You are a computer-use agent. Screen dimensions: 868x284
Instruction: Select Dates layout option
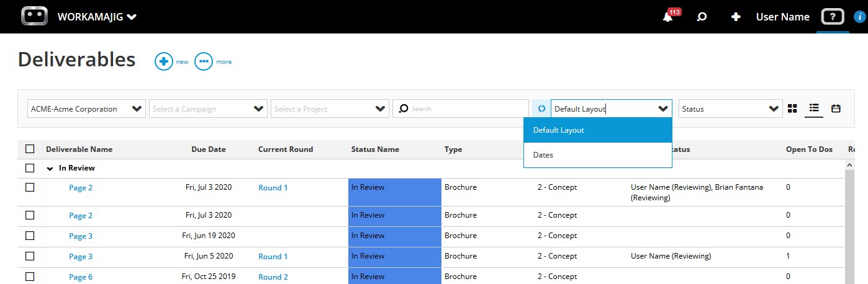pyautogui.click(x=598, y=155)
